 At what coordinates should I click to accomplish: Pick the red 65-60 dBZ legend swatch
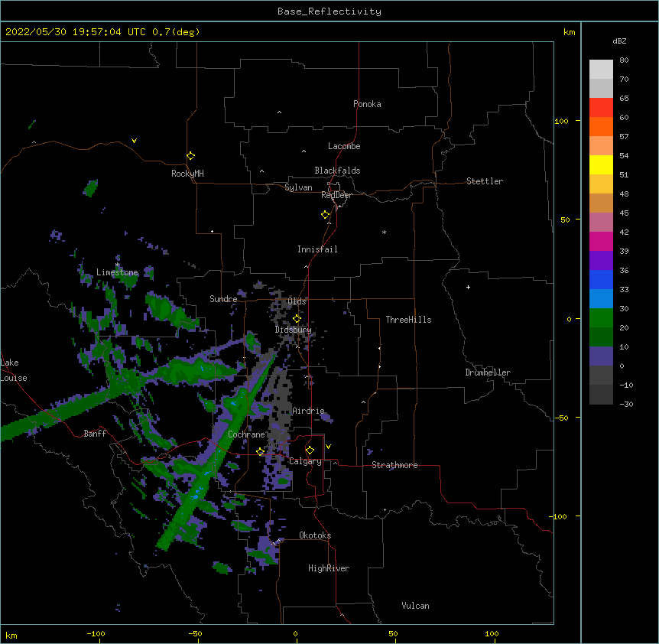coord(601,108)
